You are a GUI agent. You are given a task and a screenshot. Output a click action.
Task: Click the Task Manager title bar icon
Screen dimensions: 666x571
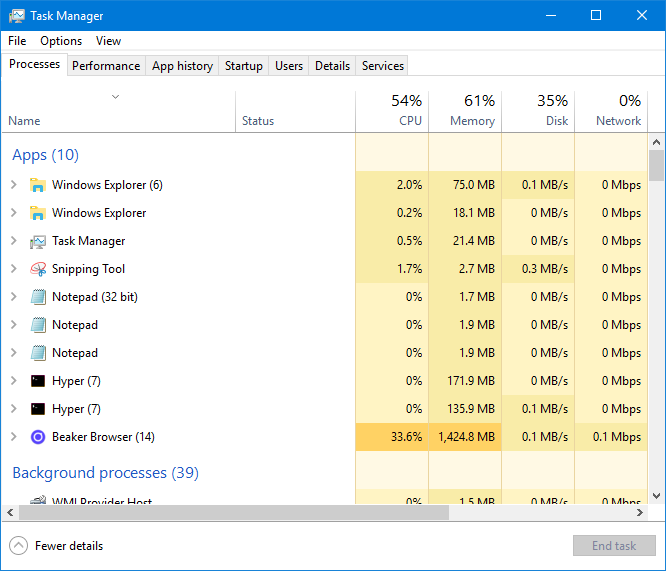17,16
